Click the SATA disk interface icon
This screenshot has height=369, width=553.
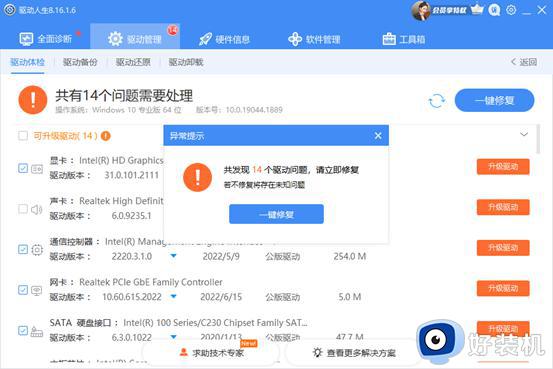point(37,331)
